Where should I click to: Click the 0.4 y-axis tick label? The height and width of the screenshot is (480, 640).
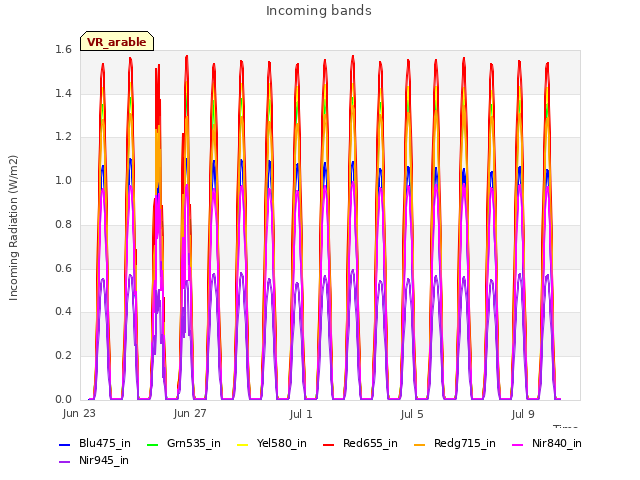[63, 311]
